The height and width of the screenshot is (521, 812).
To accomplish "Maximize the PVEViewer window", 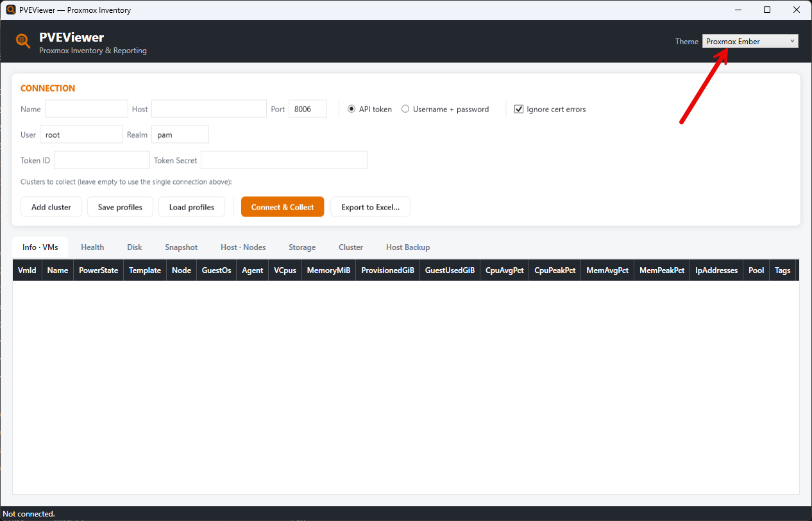I will tap(767, 10).
